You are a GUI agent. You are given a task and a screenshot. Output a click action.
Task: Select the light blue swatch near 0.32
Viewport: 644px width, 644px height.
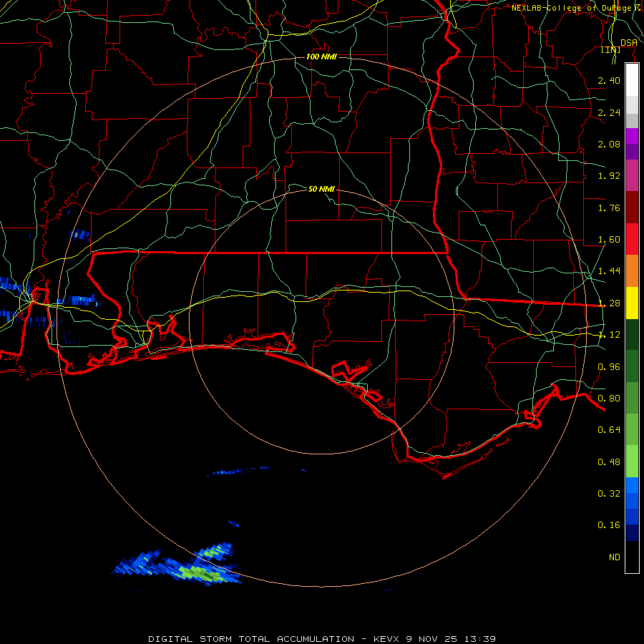tap(632, 485)
